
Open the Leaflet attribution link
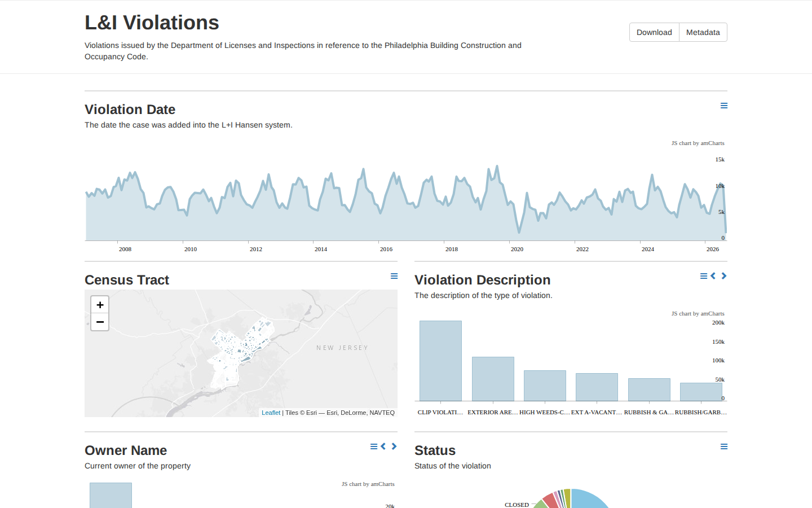271,413
